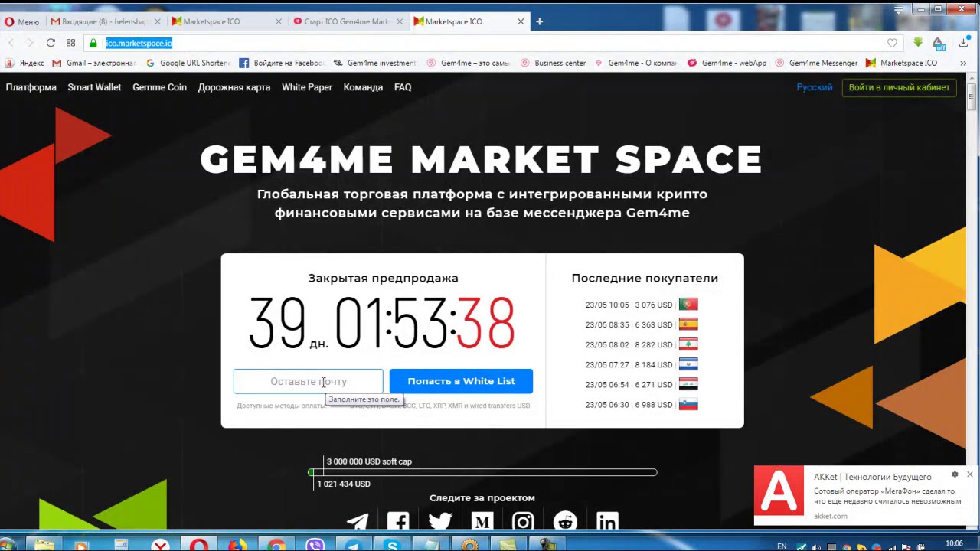Open a new browser tab
This screenshot has width=980, height=551.
click(x=539, y=21)
